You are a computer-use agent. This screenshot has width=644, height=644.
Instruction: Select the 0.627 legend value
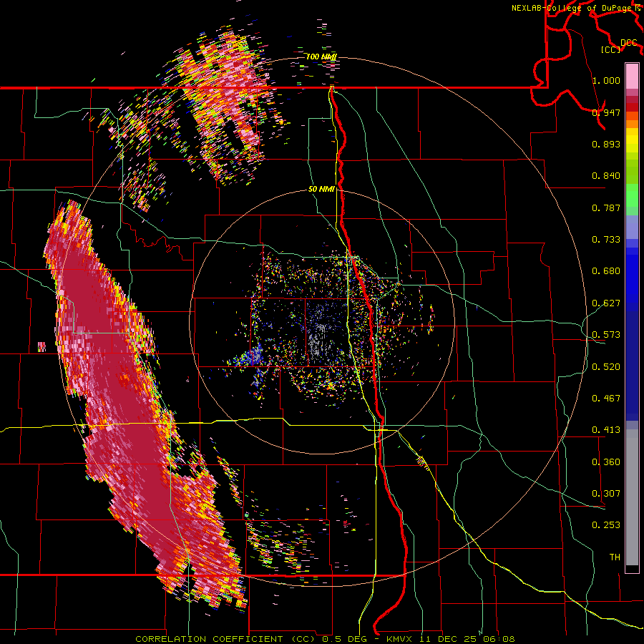(x=606, y=303)
